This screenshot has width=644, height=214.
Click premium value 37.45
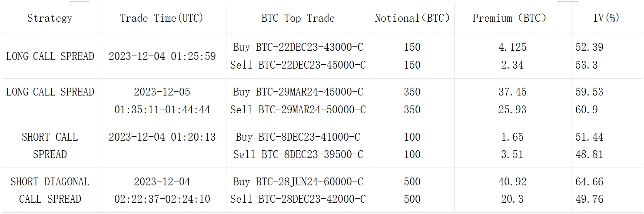(512, 92)
